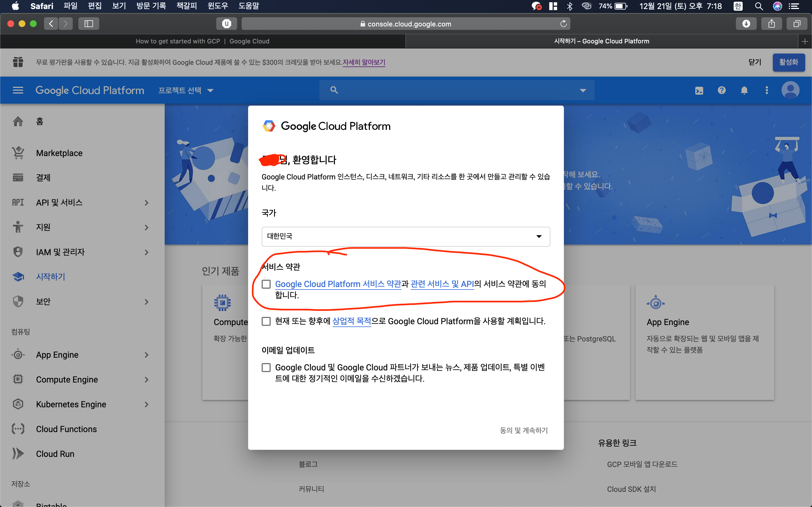Open Safari's 책갈피 menu
812x507 pixels.
tap(187, 6)
